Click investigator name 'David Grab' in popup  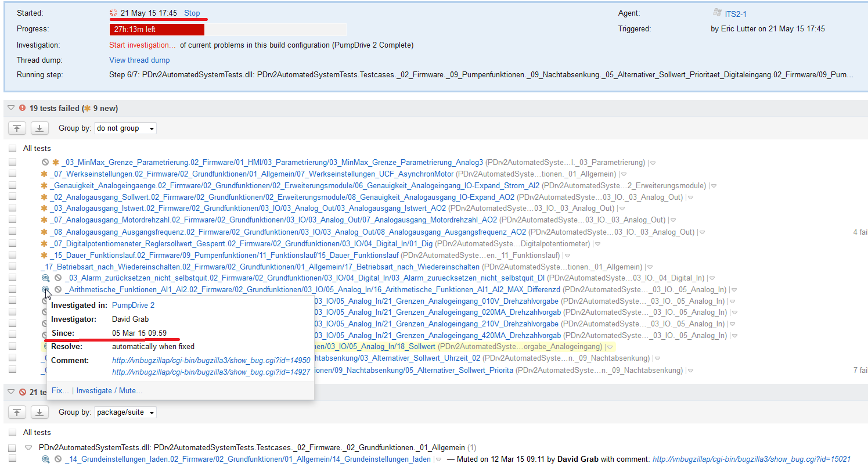pyautogui.click(x=130, y=319)
